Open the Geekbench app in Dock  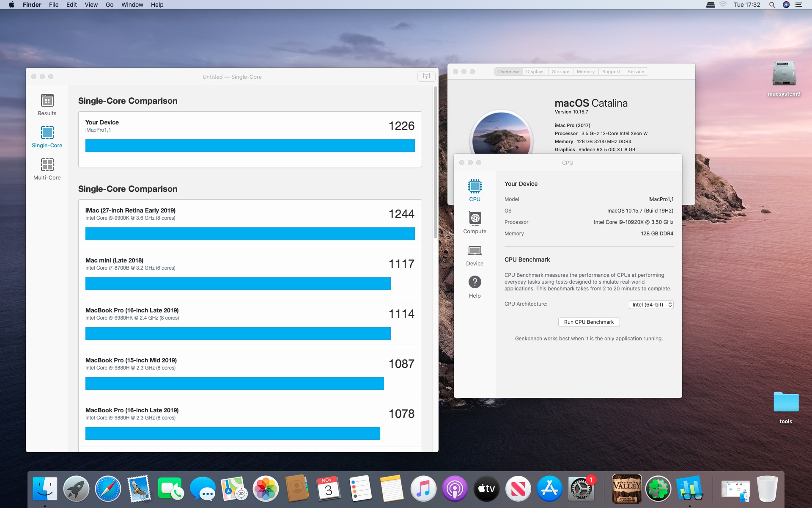[x=689, y=489]
